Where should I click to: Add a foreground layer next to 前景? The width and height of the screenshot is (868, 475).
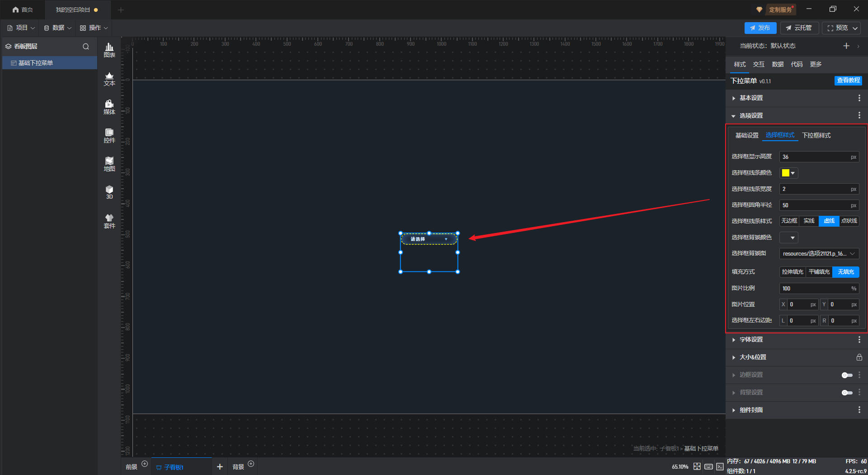[x=145, y=464]
